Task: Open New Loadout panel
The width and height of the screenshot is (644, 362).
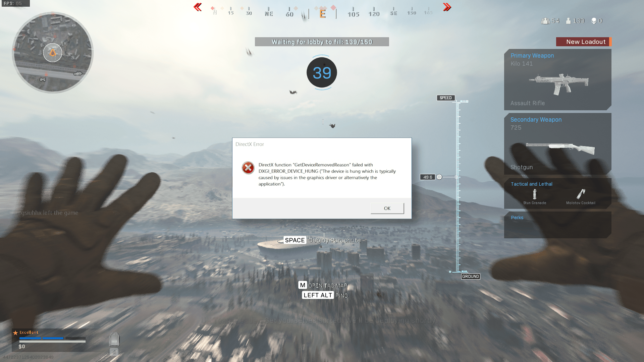Action: (x=583, y=42)
